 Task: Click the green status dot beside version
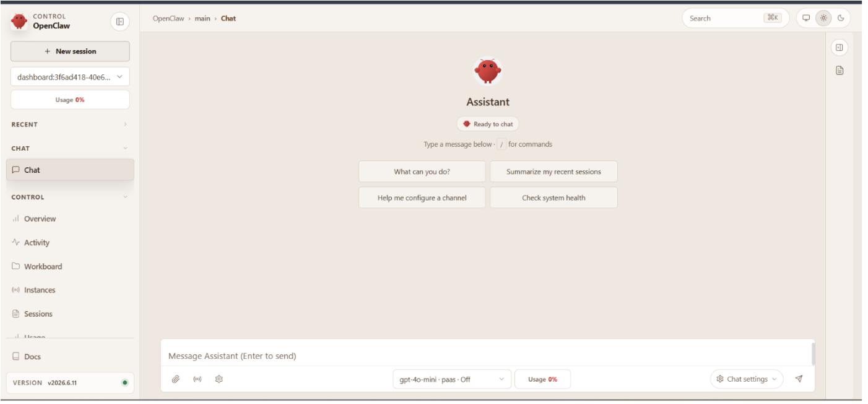(x=124, y=383)
